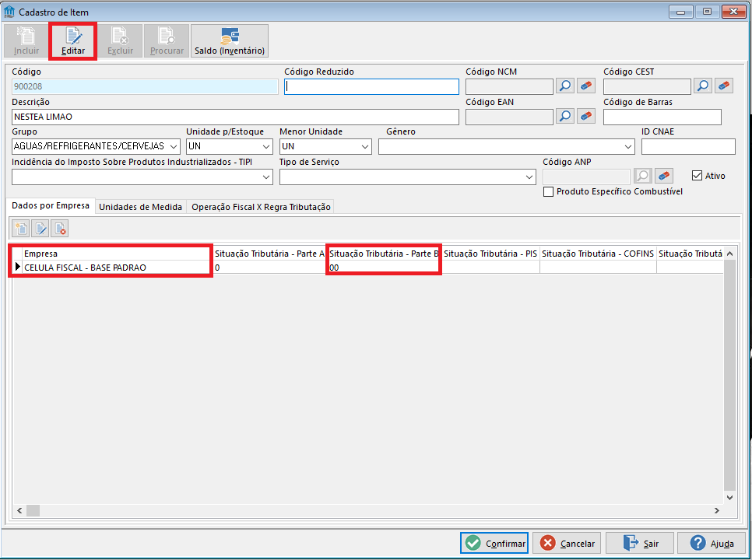The image size is (752, 560).
Task: Open Ajuda help button
Action: pos(712,543)
